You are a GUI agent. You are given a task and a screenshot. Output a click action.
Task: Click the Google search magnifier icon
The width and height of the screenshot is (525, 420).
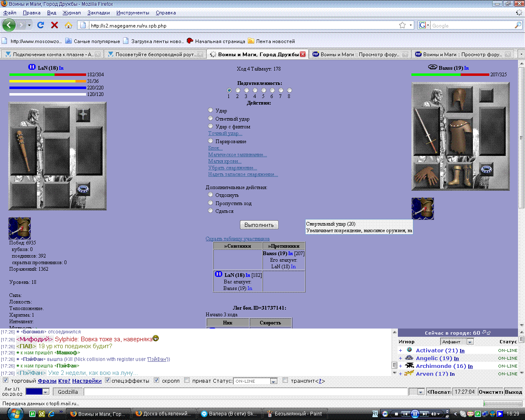coord(518,25)
